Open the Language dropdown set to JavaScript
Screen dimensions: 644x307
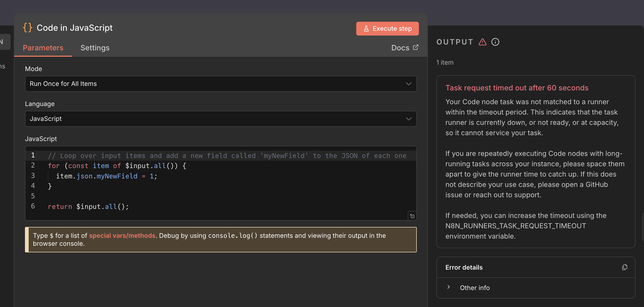click(221, 119)
